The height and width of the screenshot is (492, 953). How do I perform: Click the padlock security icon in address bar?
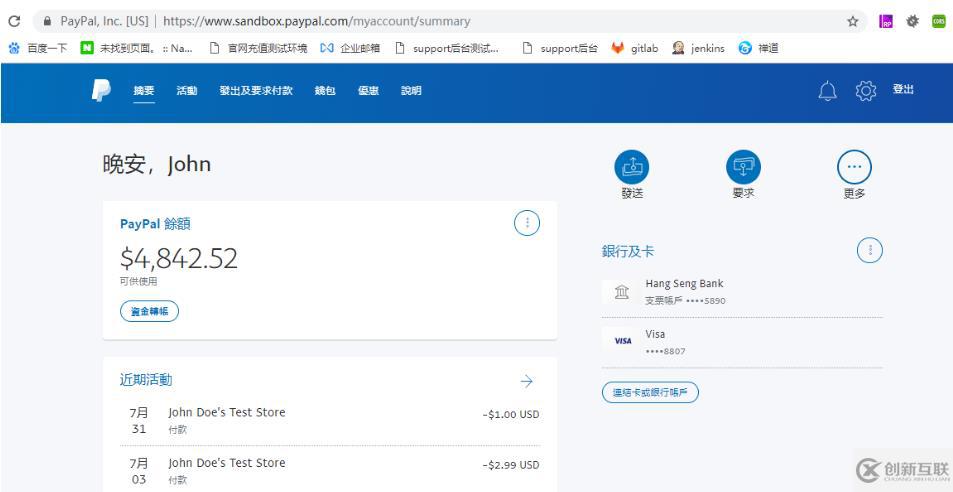coord(47,21)
